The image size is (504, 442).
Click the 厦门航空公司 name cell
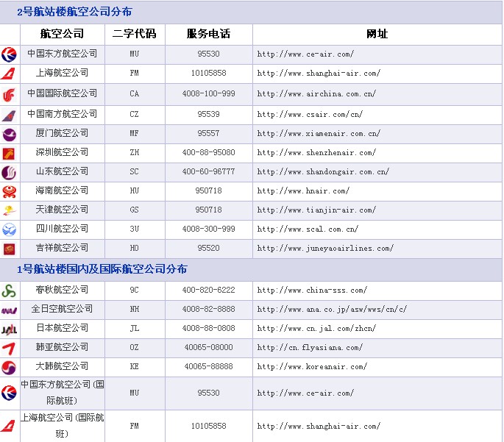point(62,133)
